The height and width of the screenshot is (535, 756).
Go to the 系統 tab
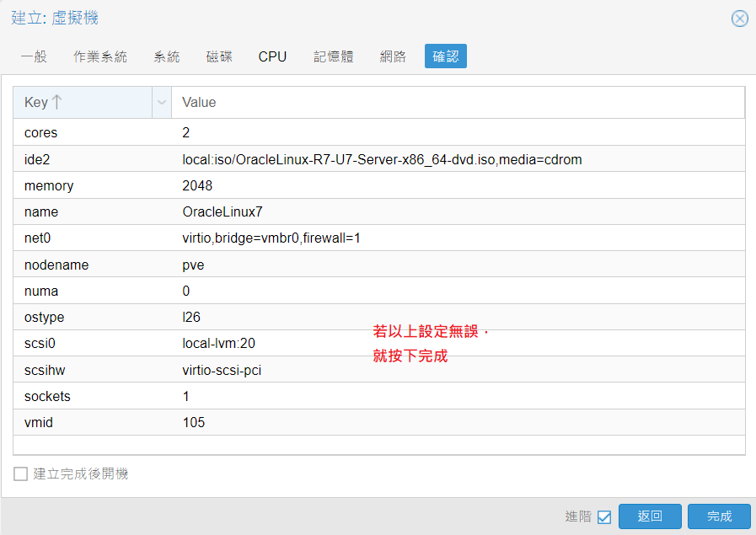pyautogui.click(x=167, y=56)
